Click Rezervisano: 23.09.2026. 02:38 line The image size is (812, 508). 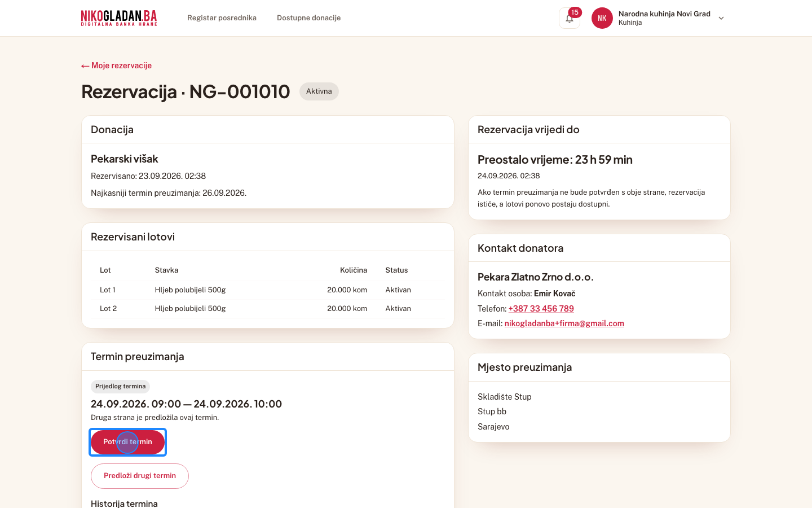click(x=148, y=176)
